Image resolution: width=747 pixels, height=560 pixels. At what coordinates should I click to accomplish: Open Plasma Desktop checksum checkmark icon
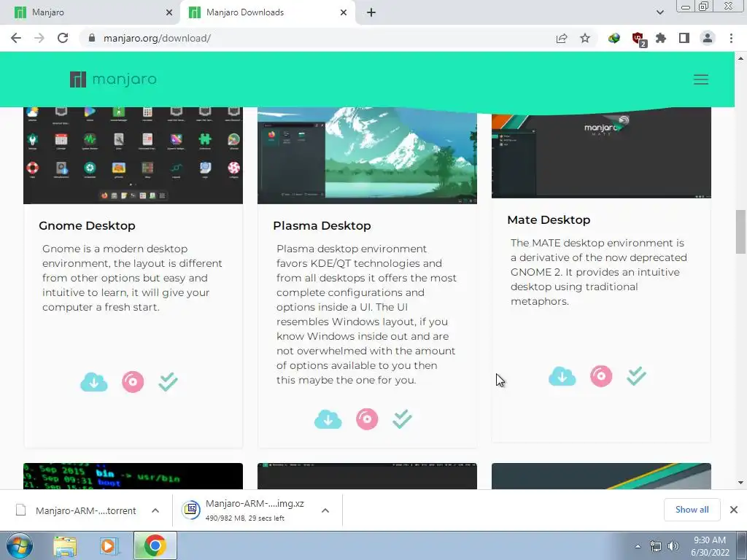(402, 419)
